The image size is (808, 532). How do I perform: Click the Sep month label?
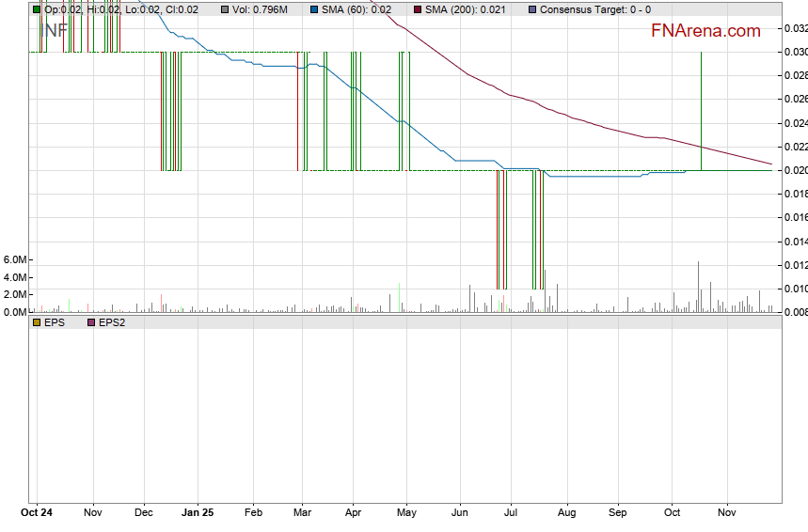[618, 513]
